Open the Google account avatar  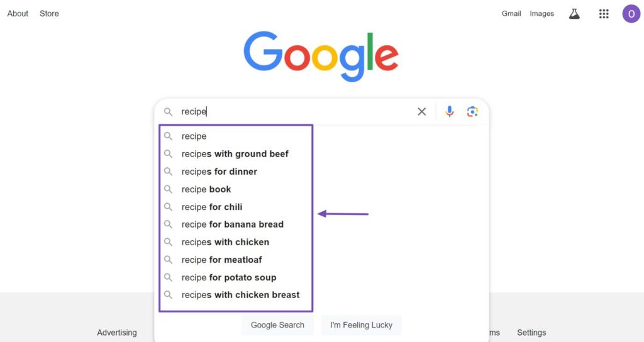[x=631, y=14]
